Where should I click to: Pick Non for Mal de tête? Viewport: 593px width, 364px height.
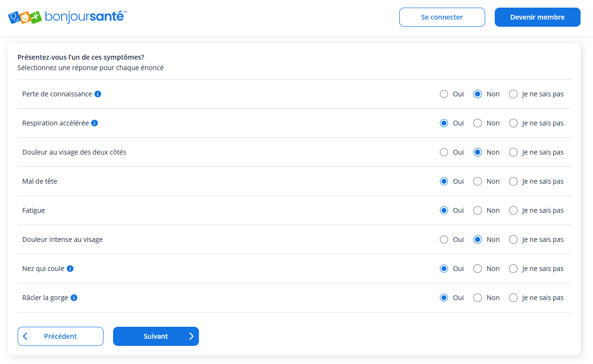(478, 181)
